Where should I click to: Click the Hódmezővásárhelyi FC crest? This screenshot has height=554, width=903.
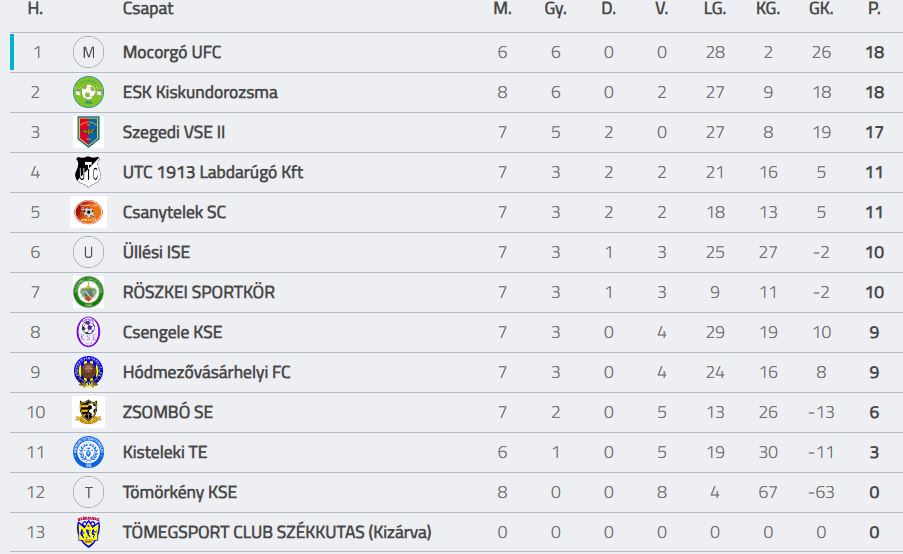88,372
